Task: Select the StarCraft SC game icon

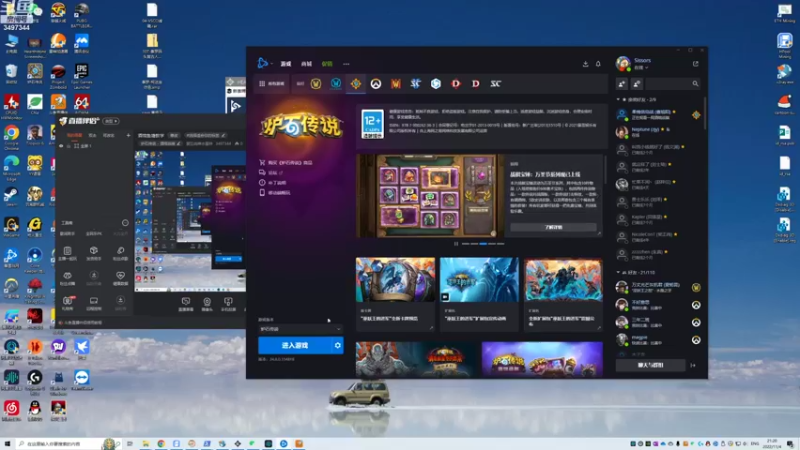Action: tap(495, 84)
